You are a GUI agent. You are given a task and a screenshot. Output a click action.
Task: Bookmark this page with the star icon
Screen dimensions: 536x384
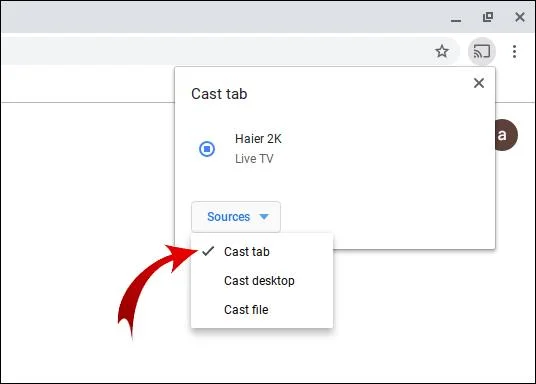click(x=442, y=52)
